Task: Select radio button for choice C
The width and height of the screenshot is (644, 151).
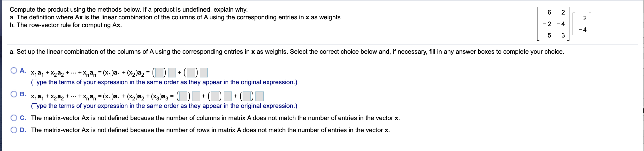Action: click(14, 118)
